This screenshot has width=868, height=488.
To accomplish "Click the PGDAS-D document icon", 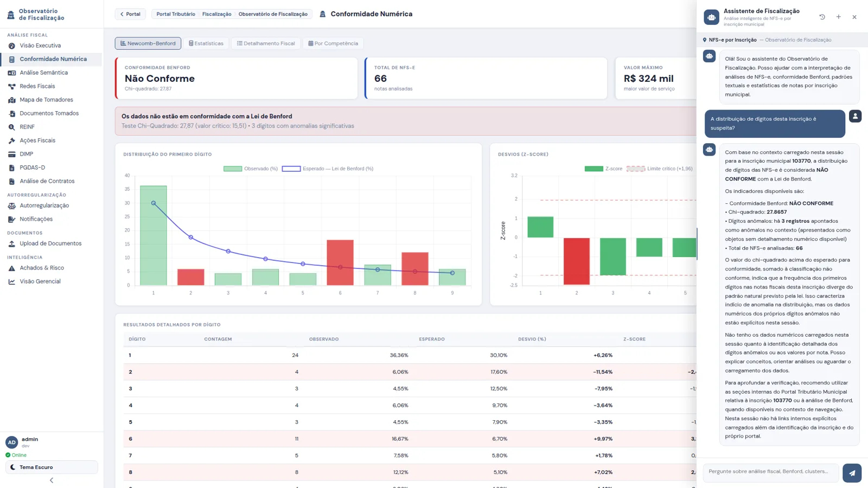I will [x=11, y=168].
